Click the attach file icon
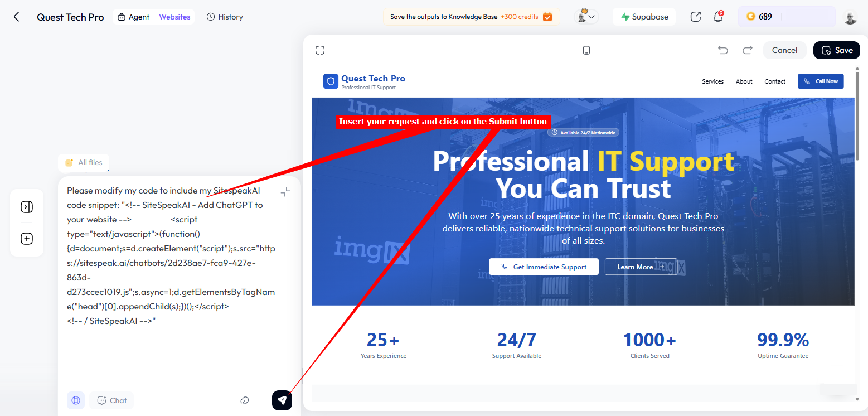Image resolution: width=868 pixels, height=416 pixels. coord(244,400)
